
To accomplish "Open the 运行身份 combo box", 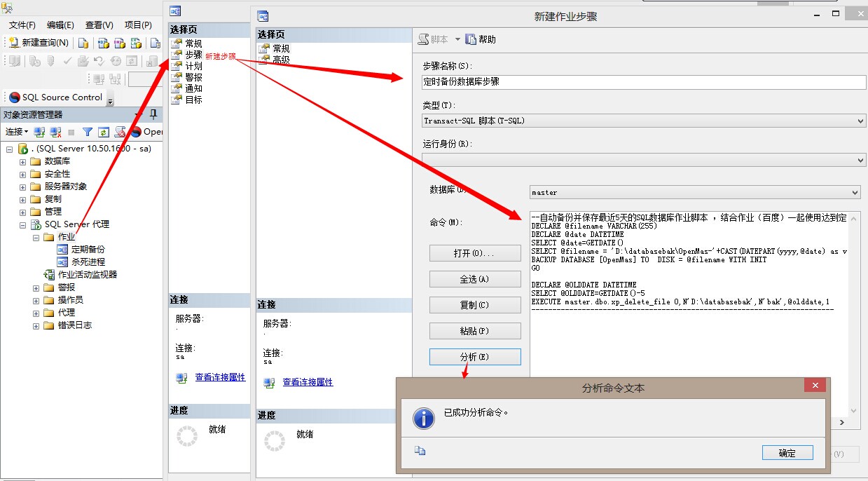I will (644, 160).
